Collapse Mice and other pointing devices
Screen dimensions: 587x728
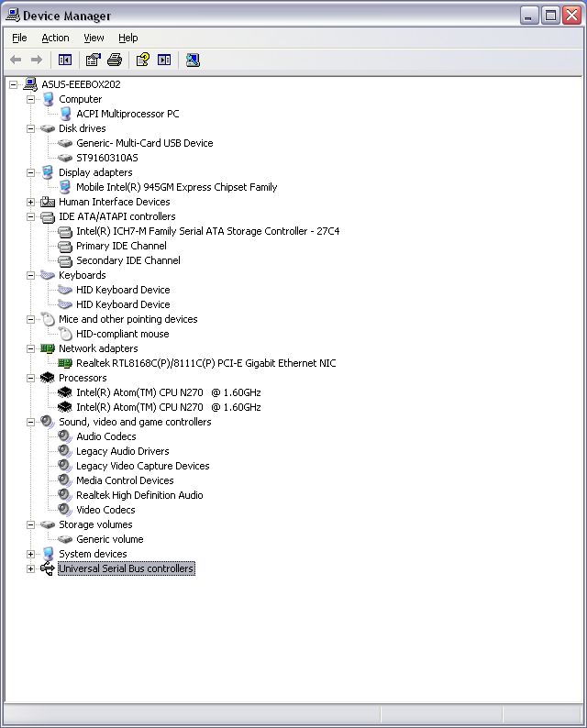(x=30, y=319)
